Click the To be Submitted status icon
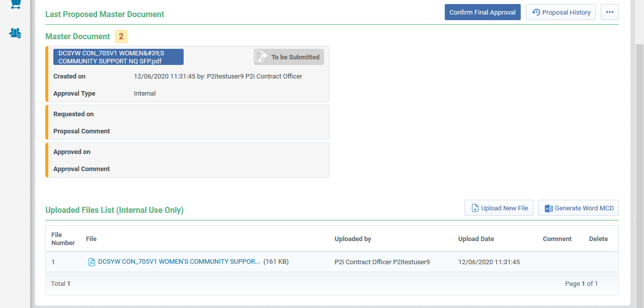Viewport: 644px width, 308px height. [261, 57]
